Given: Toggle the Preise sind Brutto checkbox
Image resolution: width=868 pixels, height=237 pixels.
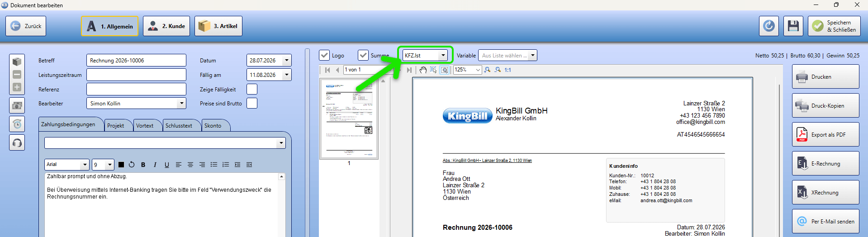Looking at the screenshot, I should point(252,103).
